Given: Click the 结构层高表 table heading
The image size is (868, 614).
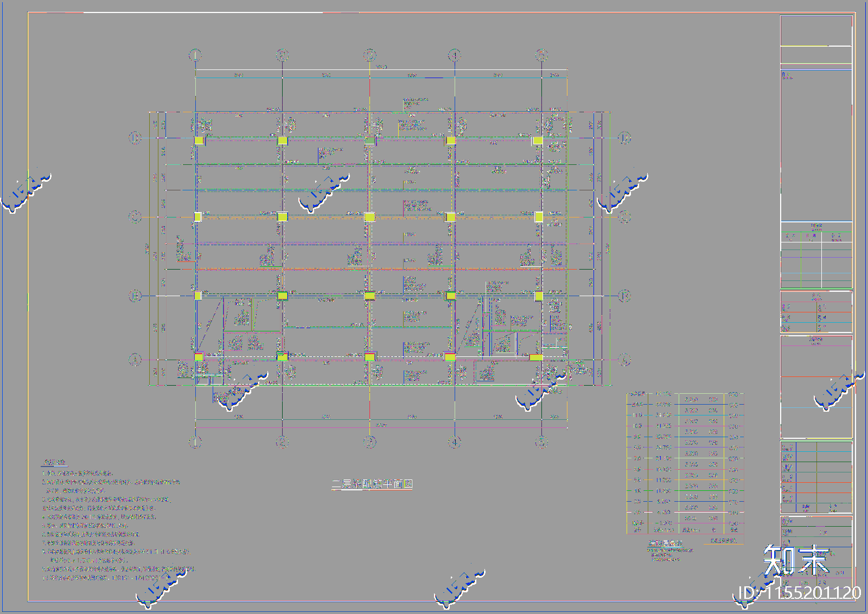Looking at the screenshot, I should [x=665, y=543].
